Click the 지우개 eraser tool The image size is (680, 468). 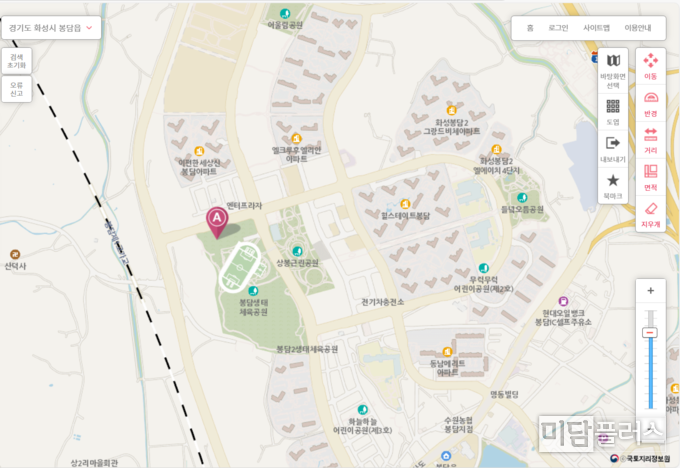coord(650,214)
